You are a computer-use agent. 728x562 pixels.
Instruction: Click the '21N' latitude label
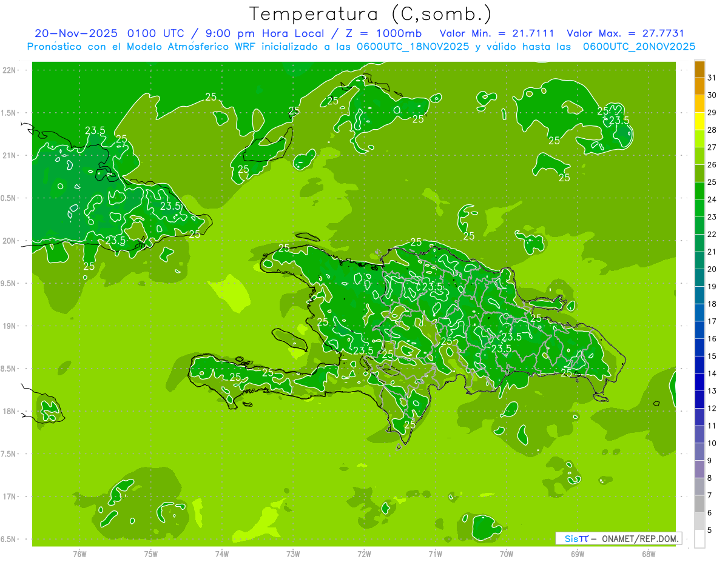9,155
